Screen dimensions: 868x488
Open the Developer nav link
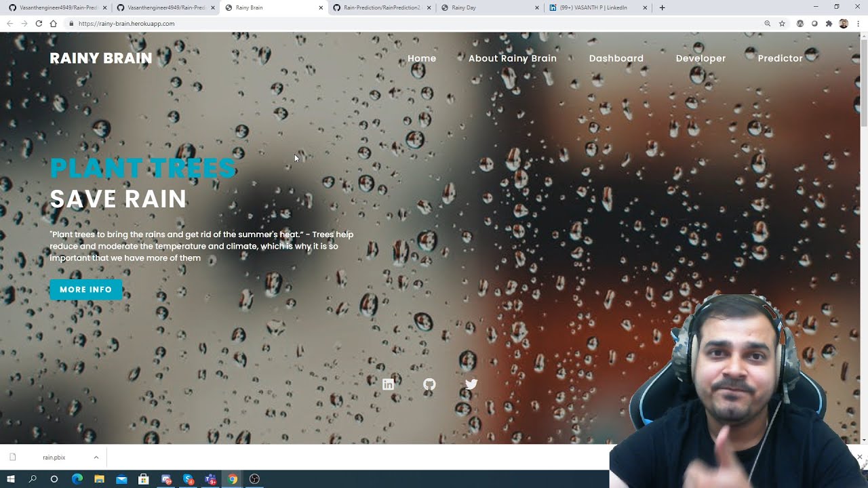pos(701,58)
